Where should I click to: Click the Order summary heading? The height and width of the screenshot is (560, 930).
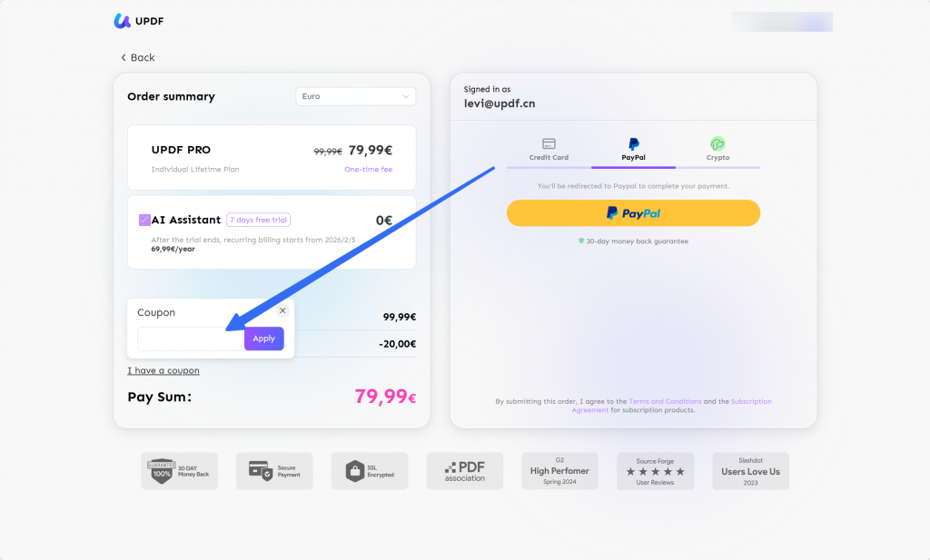[172, 96]
